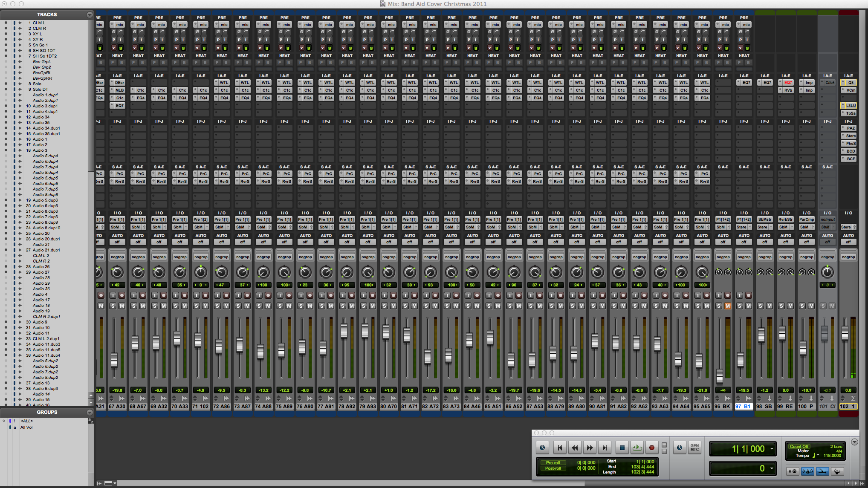The height and width of the screenshot is (488, 868).
Task: Toggle the Conductor track button
Action: click(x=837, y=471)
